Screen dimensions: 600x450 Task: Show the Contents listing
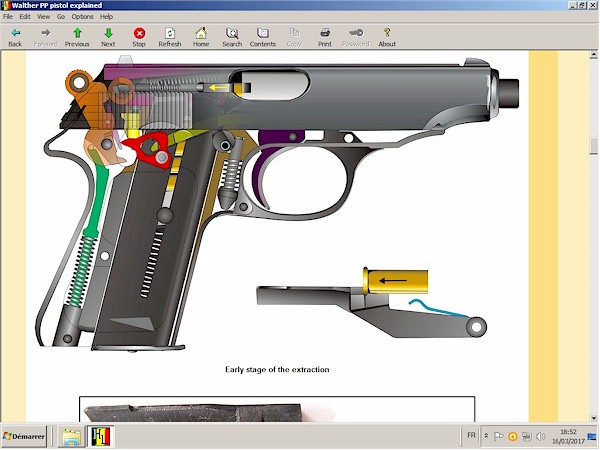(263, 37)
